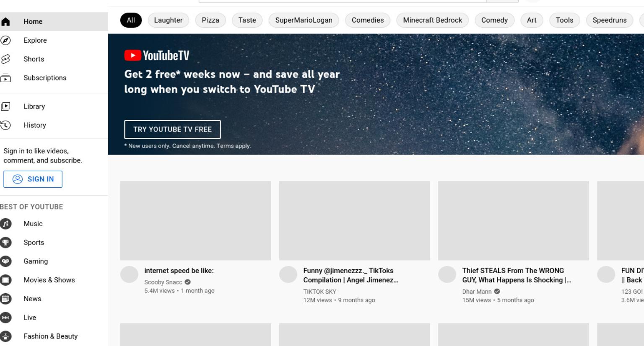Select the Laughter filter chip
Image resolution: width=644 pixels, height=346 pixels.
pyautogui.click(x=168, y=20)
